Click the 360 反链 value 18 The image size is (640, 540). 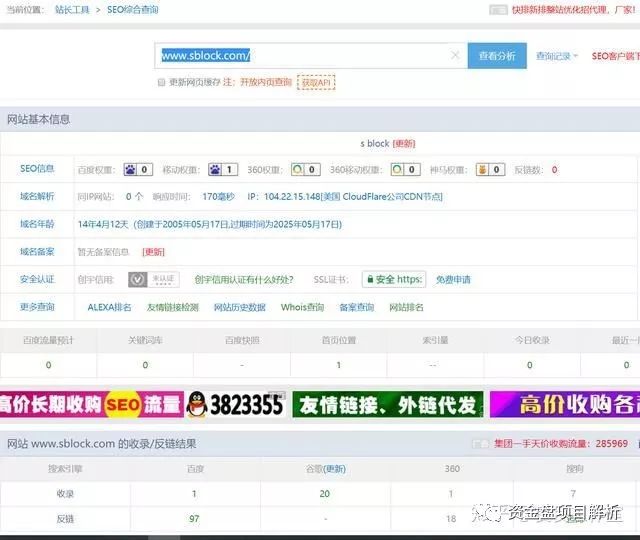tap(451, 519)
